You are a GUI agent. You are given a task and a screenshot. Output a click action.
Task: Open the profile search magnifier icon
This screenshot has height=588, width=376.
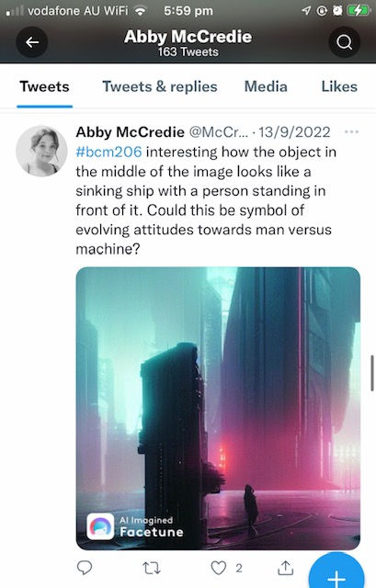click(x=344, y=42)
